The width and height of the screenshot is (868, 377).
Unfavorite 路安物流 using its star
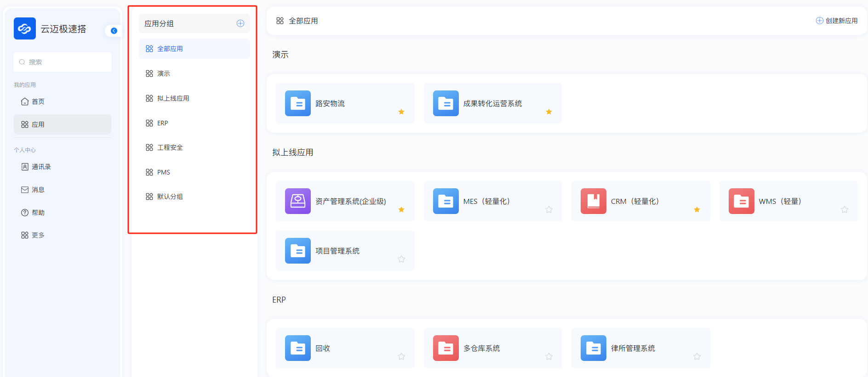401,112
